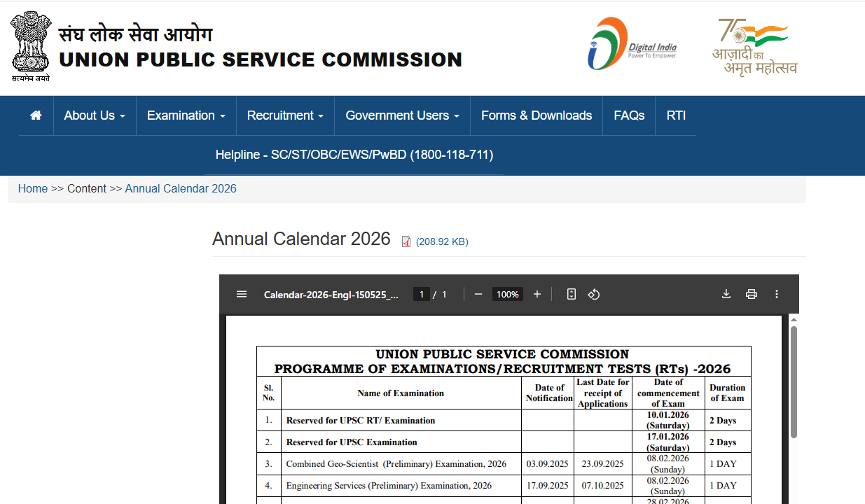Click the Date of Notification column header
Viewport: 865px width, 504px height.
(549, 393)
